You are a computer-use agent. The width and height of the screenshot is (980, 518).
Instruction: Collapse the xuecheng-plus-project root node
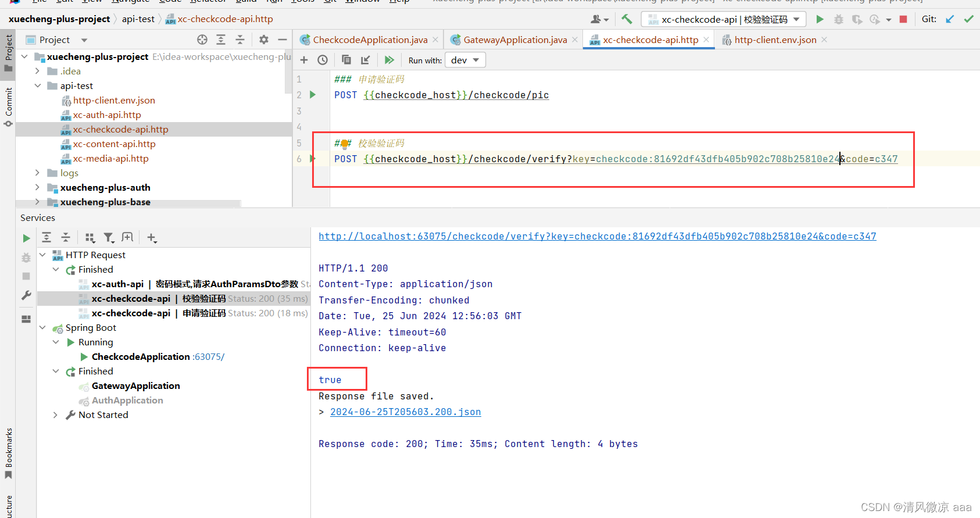tap(24, 56)
